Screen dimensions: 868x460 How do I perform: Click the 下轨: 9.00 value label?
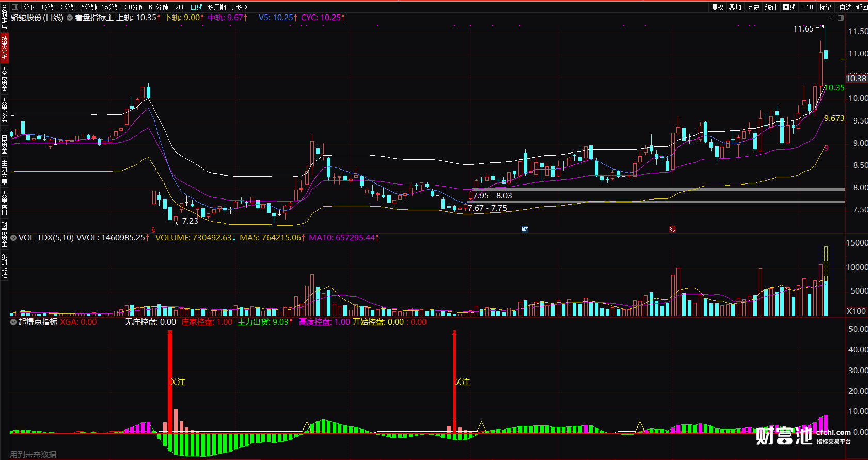tap(184, 18)
